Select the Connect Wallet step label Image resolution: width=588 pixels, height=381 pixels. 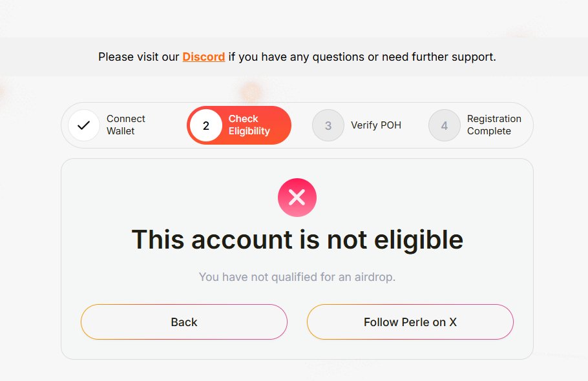tap(126, 125)
